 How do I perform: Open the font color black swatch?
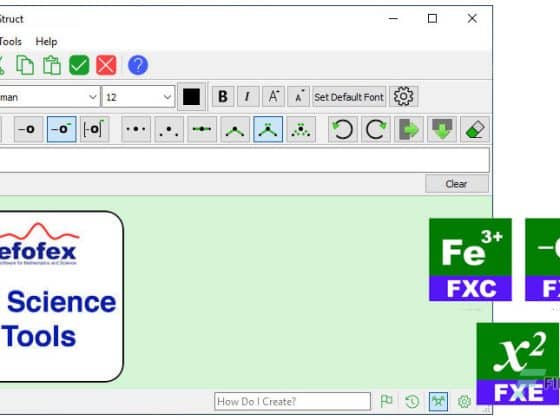coord(191,97)
